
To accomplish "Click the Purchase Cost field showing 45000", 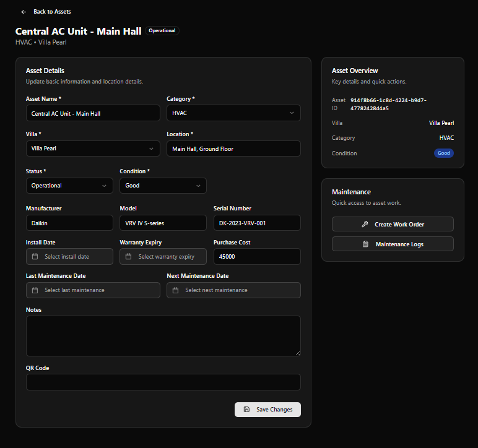I will coord(257,256).
